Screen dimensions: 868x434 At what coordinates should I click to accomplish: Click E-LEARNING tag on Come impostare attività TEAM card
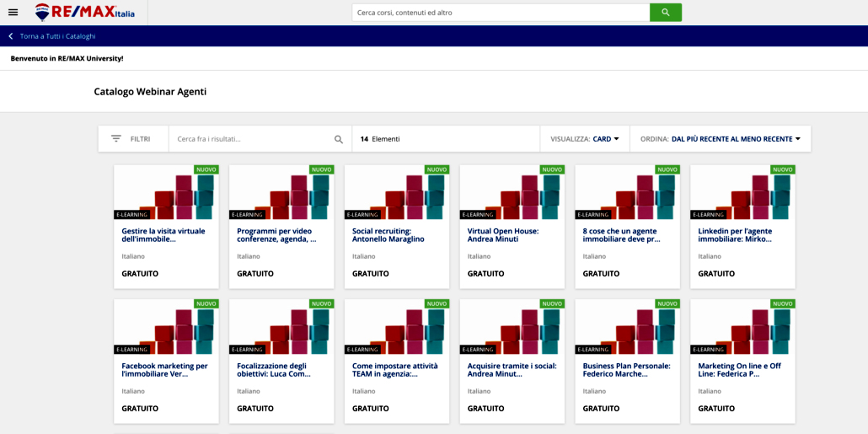click(362, 349)
